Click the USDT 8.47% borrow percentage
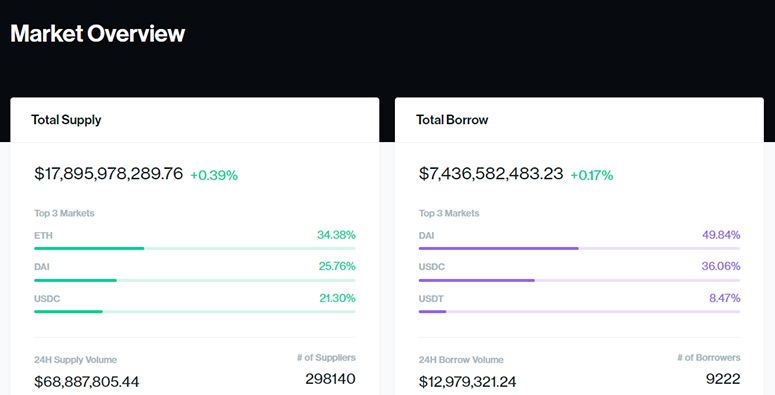775x395 pixels. [725, 298]
